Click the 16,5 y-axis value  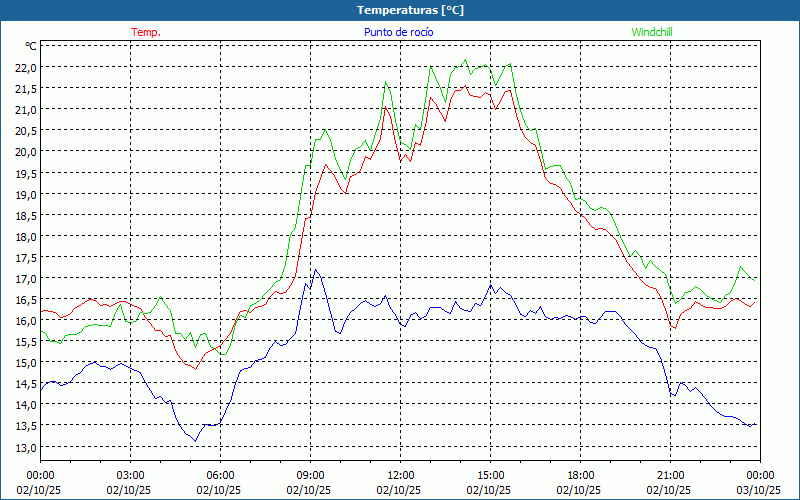pyautogui.click(x=25, y=300)
